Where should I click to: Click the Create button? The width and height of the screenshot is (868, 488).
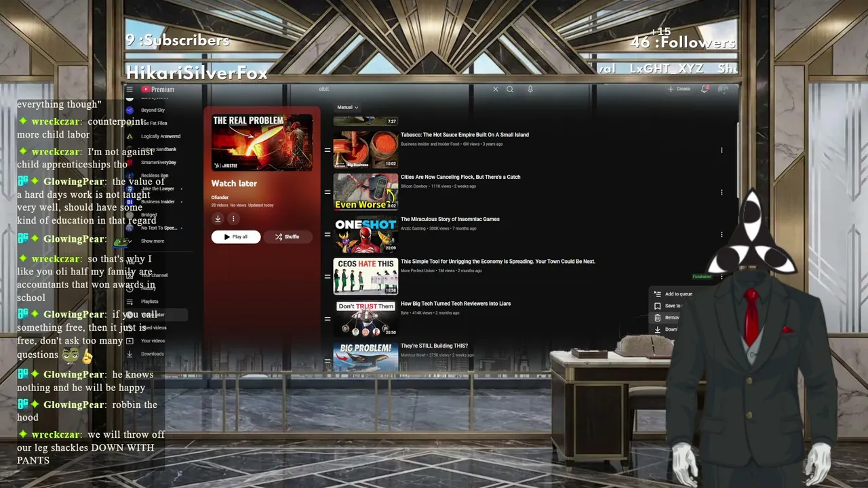coord(679,89)
